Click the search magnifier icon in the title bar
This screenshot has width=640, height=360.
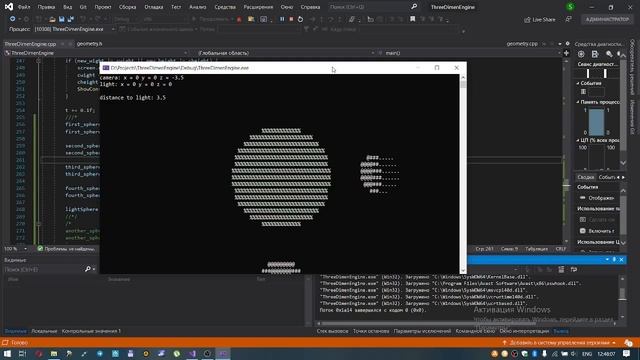coord(414,7)
